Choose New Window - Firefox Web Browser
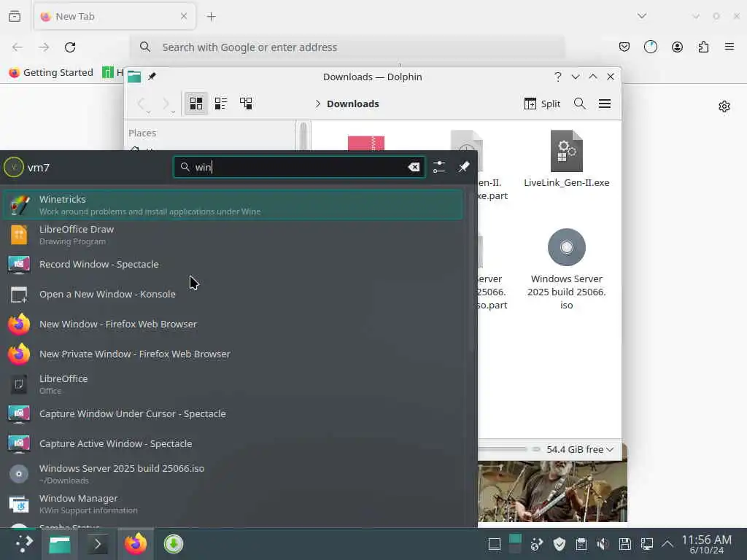747x560 pixels. pyautogui.click(x=233, y=324)
